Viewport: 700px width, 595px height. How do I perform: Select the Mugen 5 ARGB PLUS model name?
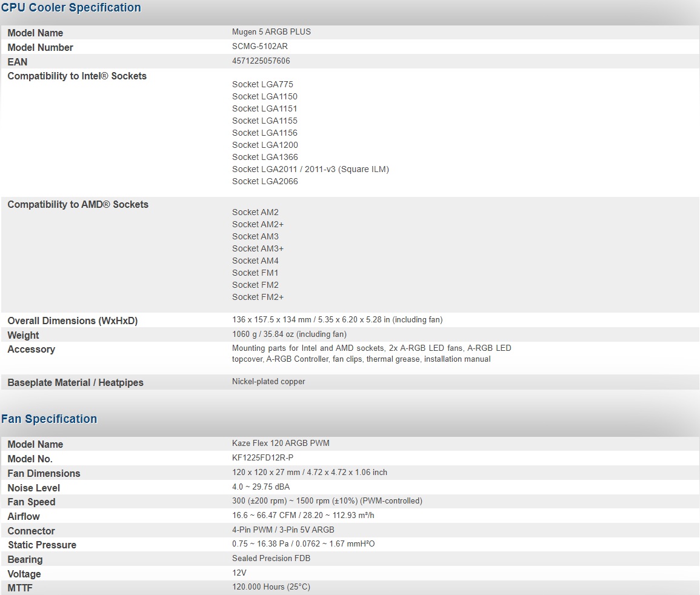click(271, 32)
